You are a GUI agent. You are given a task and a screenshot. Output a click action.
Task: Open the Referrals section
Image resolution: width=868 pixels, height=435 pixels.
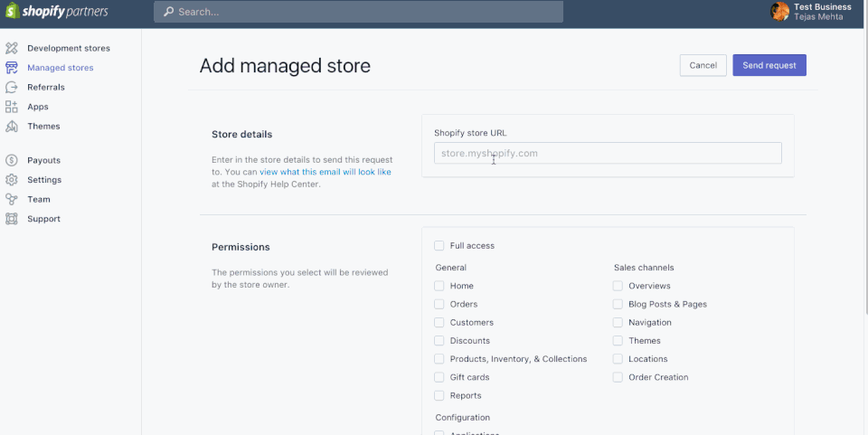[x=46, y=87]
